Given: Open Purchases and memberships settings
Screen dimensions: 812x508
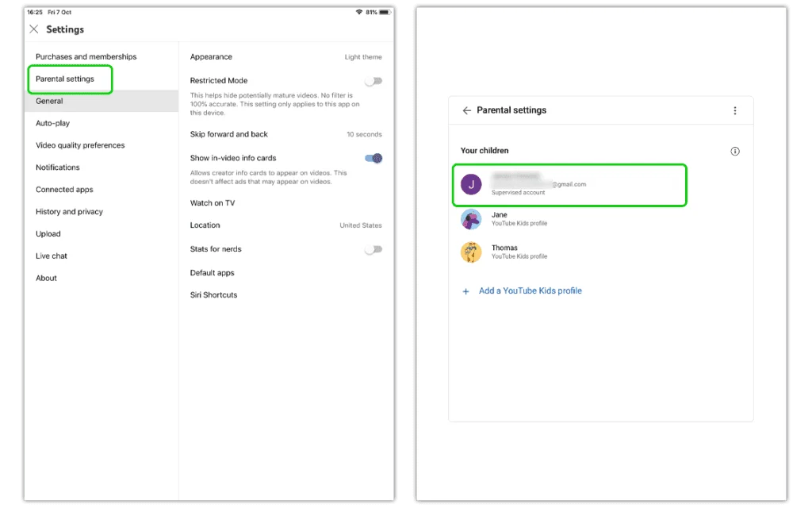Looking at the screenshot, I should point(86,56).
